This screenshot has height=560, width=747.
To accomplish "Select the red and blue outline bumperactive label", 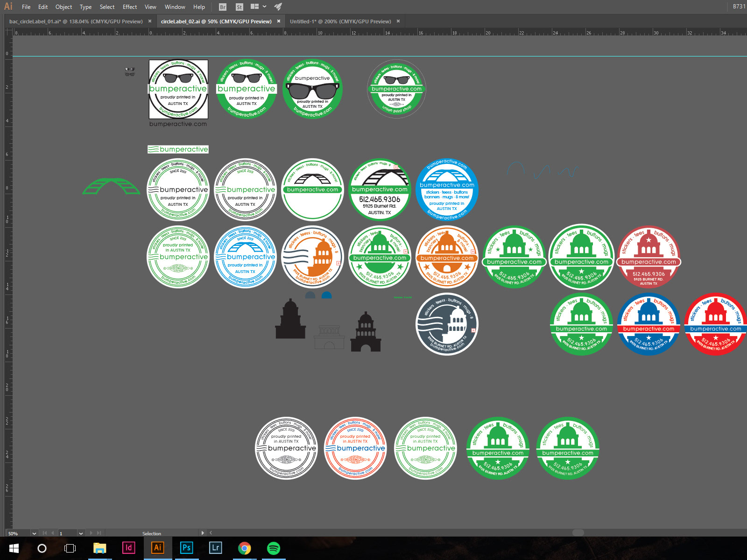I will [355, 448].
